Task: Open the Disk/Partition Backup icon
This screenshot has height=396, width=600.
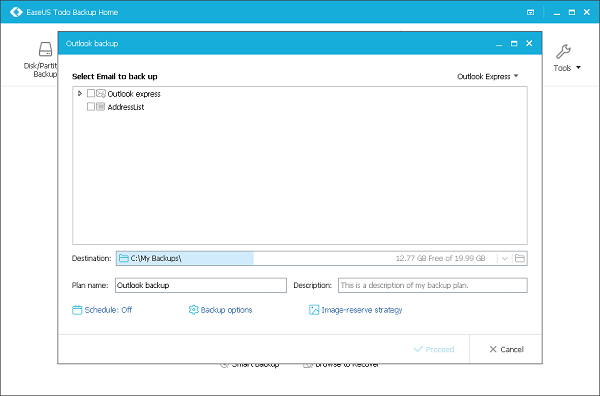Action: [x=46, y=49]
